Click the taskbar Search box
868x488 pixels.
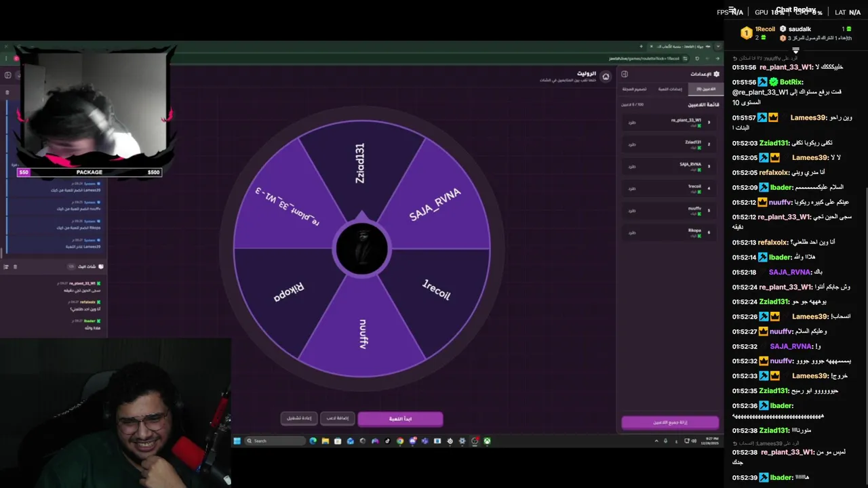275,441
